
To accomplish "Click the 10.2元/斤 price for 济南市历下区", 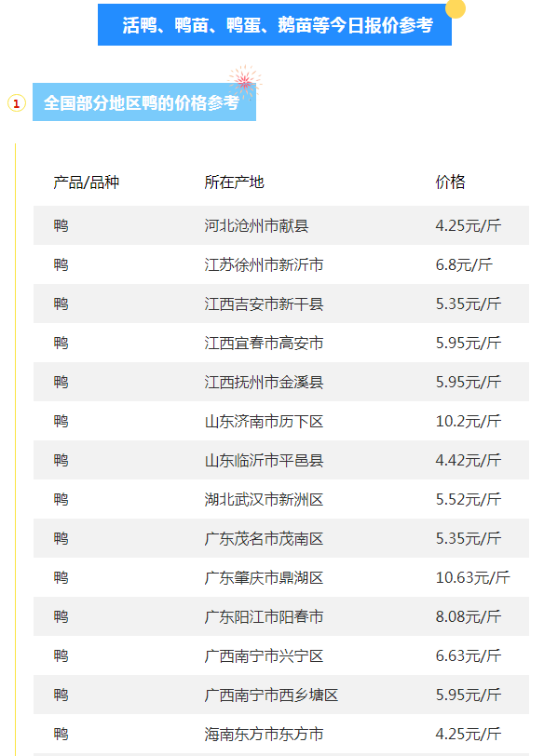I will (468, 421).
